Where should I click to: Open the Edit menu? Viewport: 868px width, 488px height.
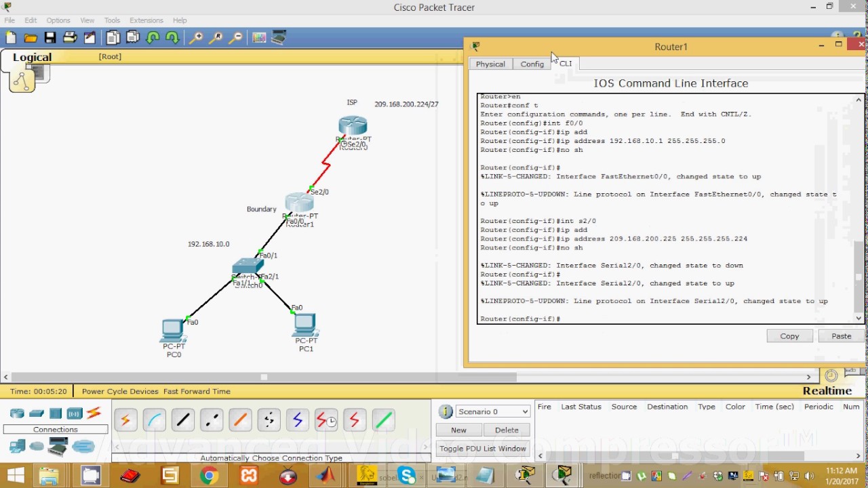[x=31, y=20]
